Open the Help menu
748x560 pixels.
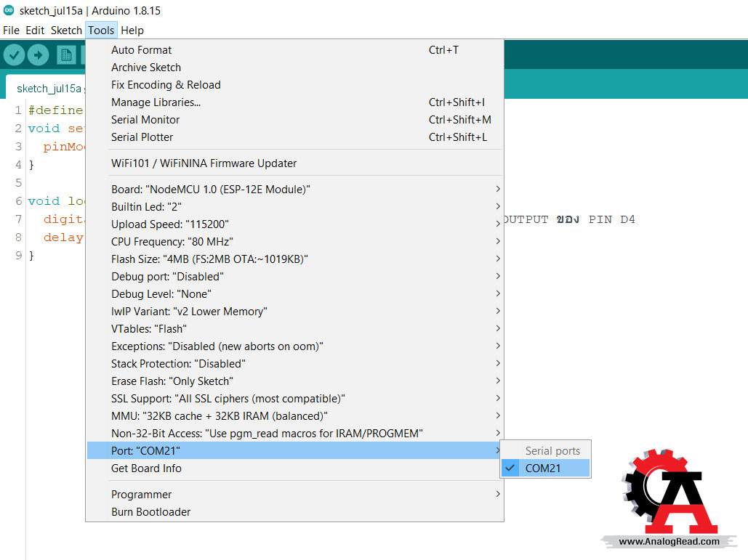[x=132, y=30]
